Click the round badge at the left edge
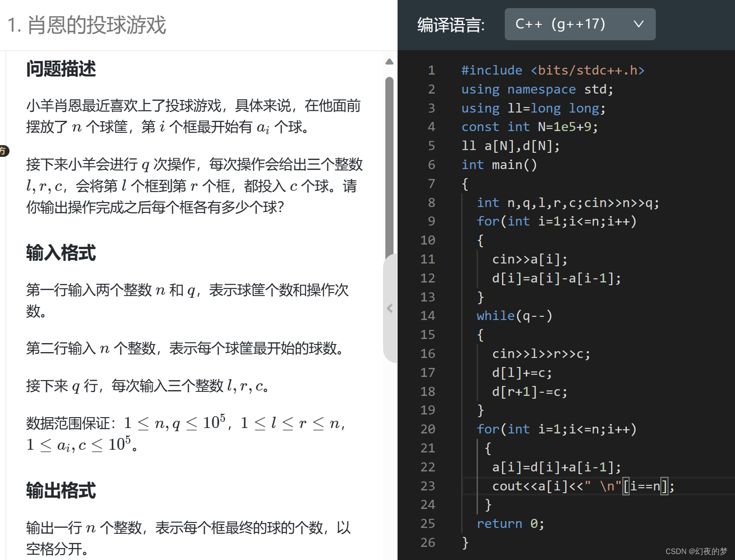This screenshot has width=735, height=560. pos(3,151)
